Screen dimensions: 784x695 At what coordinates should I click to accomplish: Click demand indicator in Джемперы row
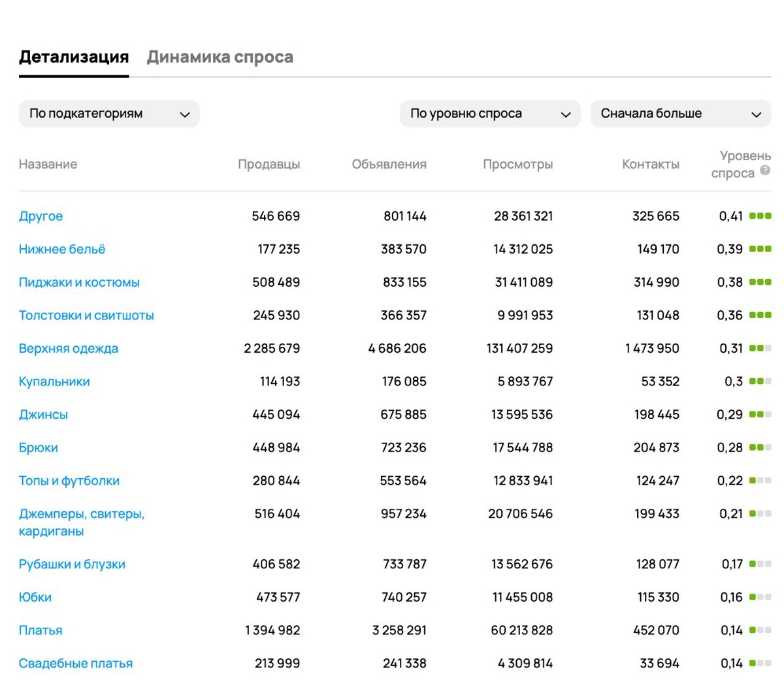tap(760, 513)
